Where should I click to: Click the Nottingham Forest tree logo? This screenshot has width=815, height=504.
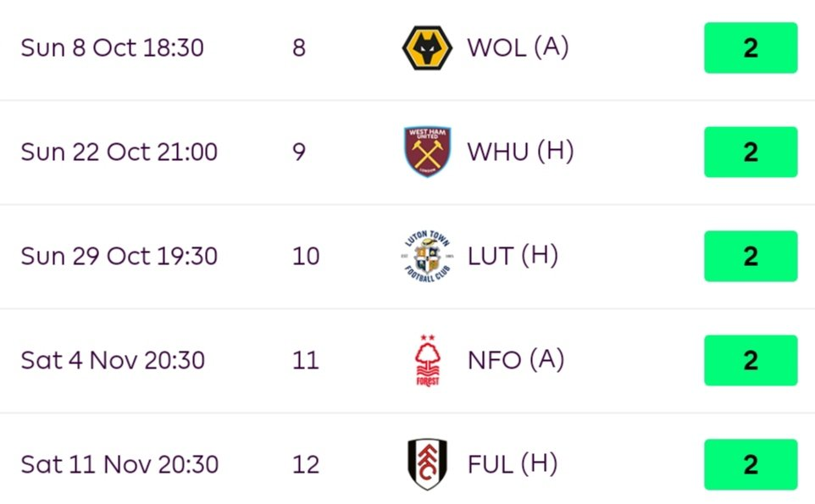coord(427,361)
